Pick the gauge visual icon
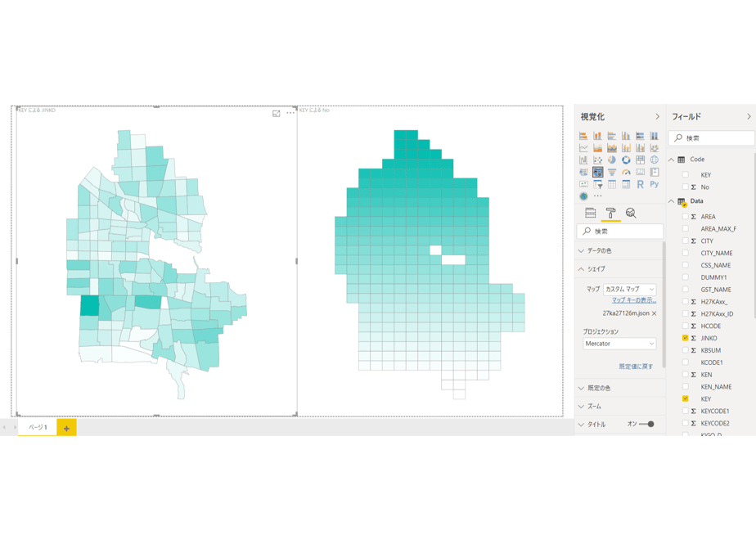 pyautogui.click(x=626, y=172)
